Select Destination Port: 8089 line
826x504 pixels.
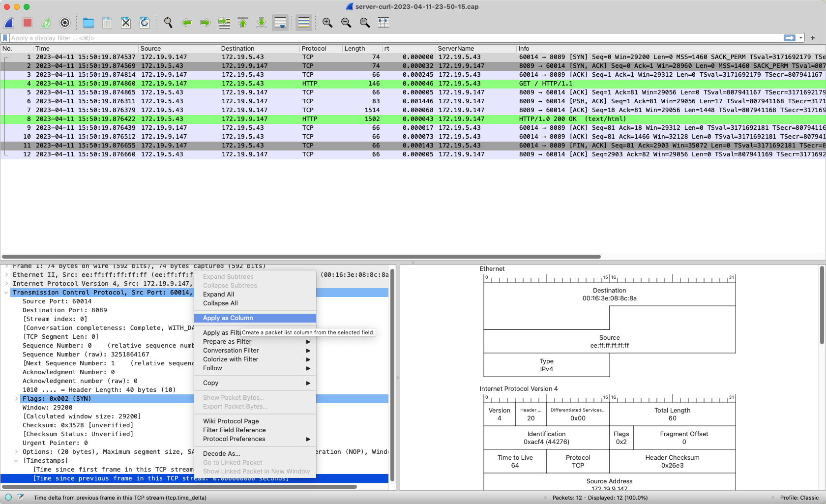pyautogui.click(x=64, y=310)
